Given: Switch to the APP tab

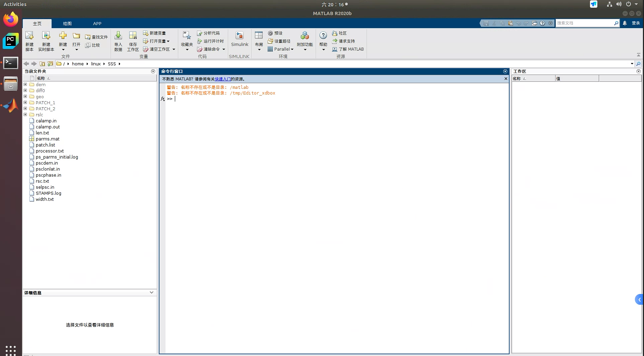Looking at the screenshot, I should [x=97, y=23].
